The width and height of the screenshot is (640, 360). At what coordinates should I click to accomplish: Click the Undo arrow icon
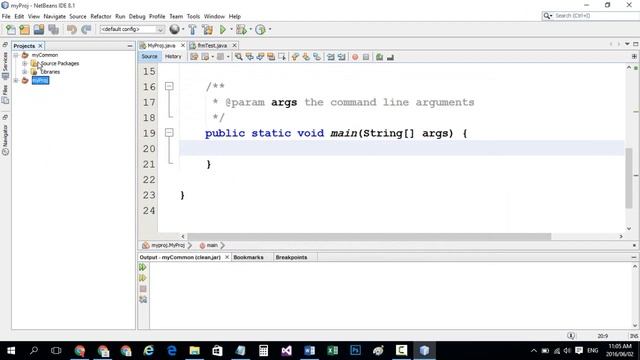[72, 29]
